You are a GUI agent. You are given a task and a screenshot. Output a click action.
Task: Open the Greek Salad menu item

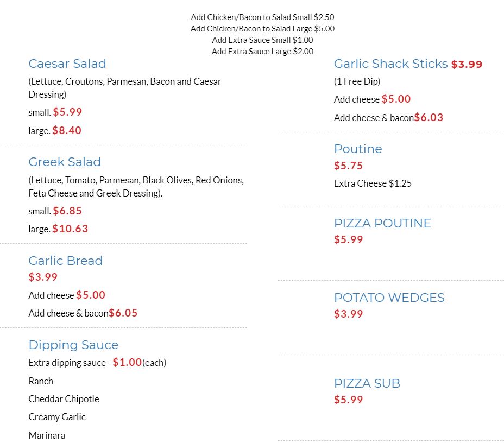(65, 162)
